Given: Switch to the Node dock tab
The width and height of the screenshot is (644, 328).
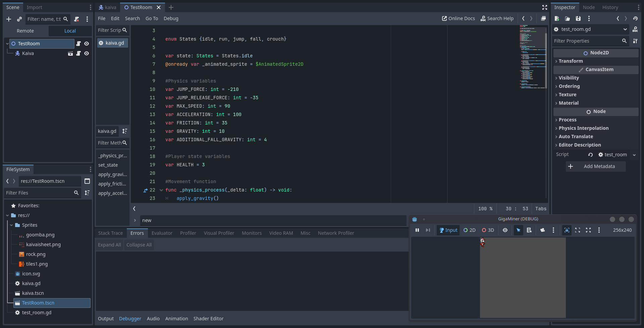Looking at the screenshot, I should coord(589,7).
